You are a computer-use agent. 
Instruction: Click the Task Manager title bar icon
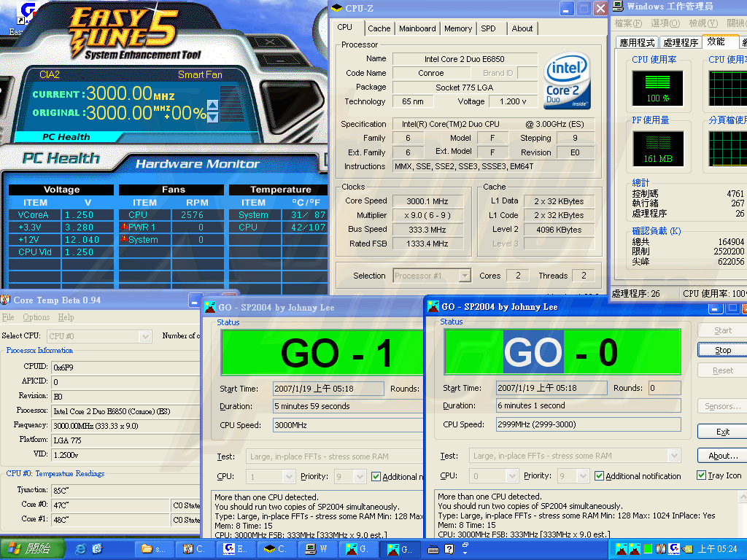coord(618,7)
